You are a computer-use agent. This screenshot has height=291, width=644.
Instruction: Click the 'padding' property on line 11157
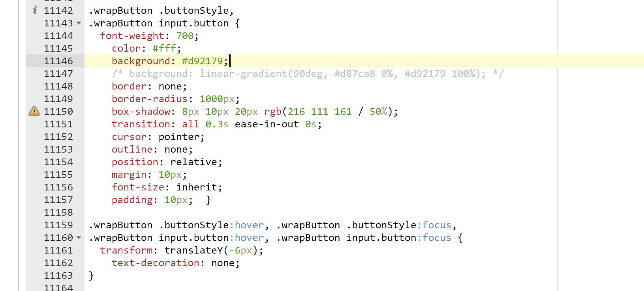132,200
